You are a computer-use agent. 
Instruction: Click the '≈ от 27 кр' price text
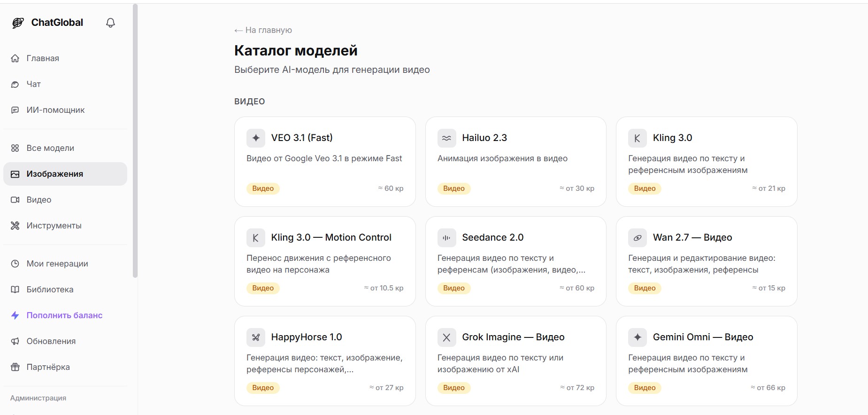pos(386,388)
